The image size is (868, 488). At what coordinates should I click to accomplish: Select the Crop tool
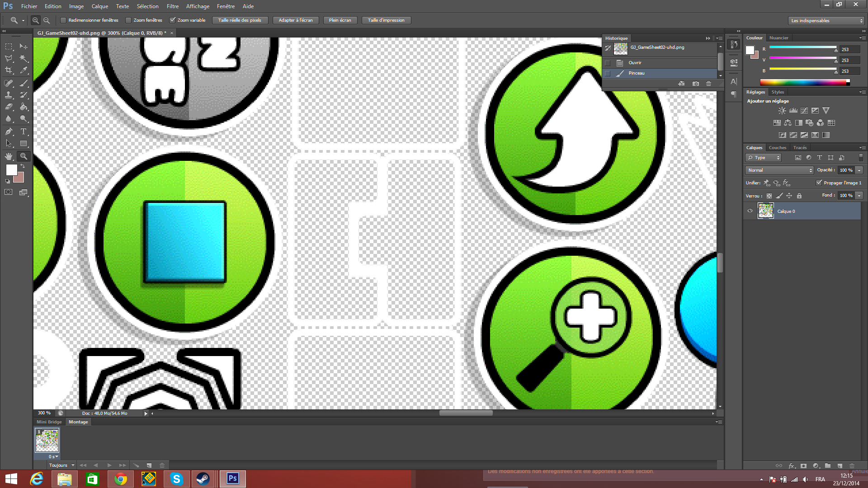click(9, 70)
